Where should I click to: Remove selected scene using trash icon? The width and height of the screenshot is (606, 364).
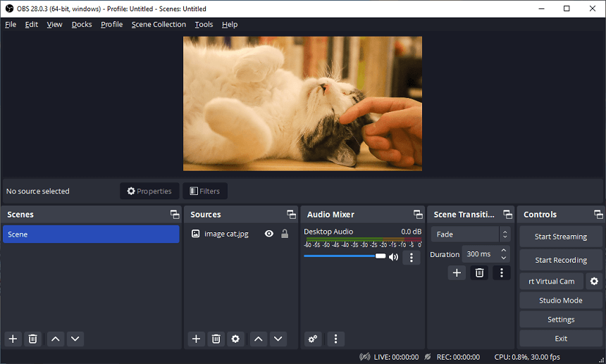coord(32,339)
